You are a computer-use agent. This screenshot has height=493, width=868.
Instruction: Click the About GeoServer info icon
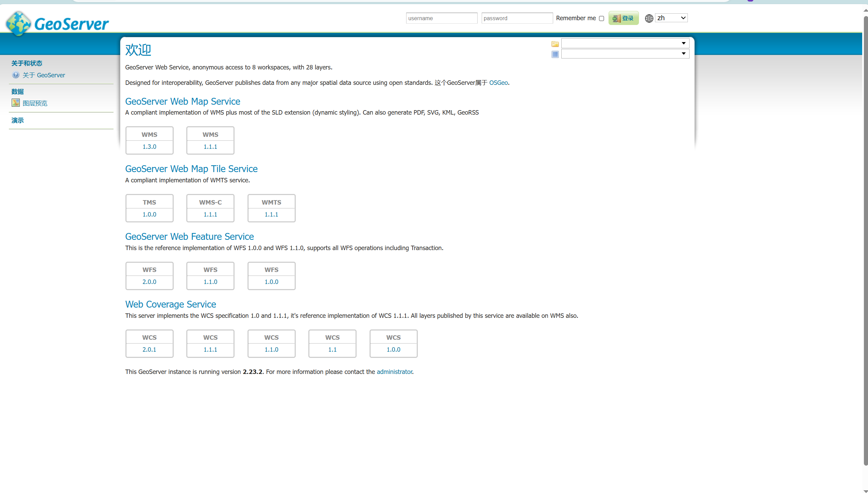coord(16,75)
